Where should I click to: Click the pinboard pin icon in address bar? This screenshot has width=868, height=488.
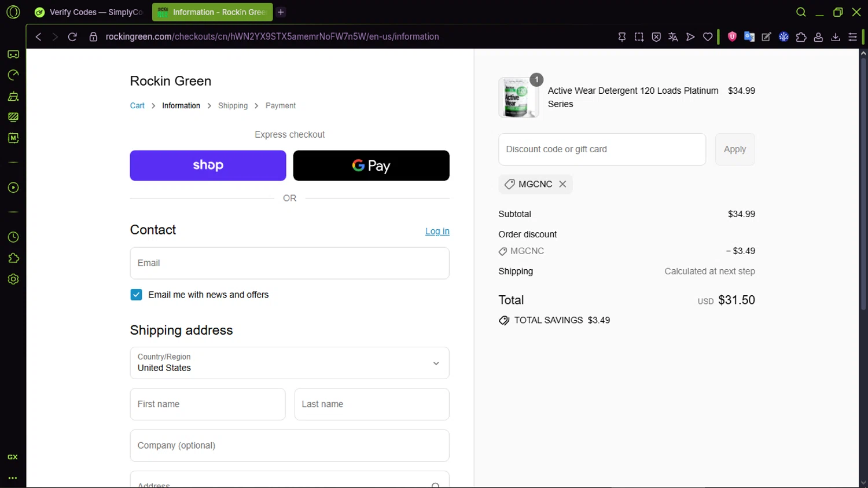(622, 37)
